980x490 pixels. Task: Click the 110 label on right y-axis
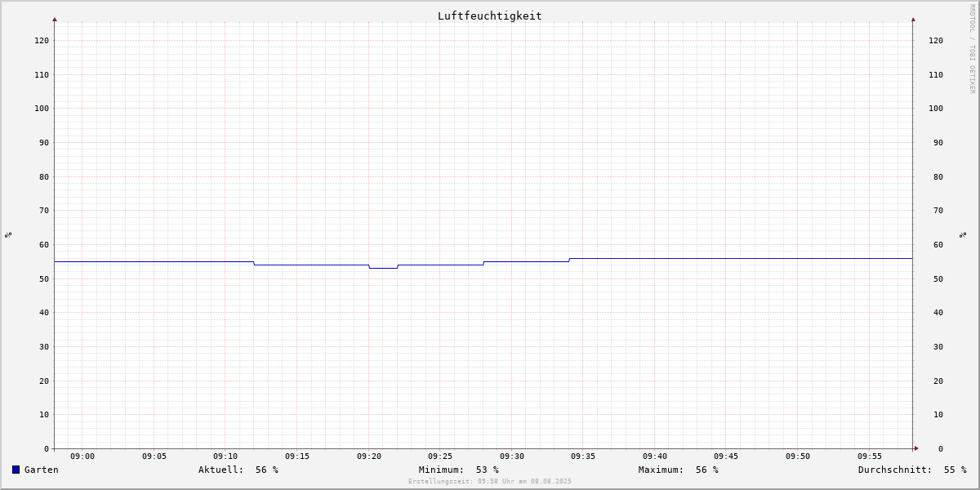point(936,74)
